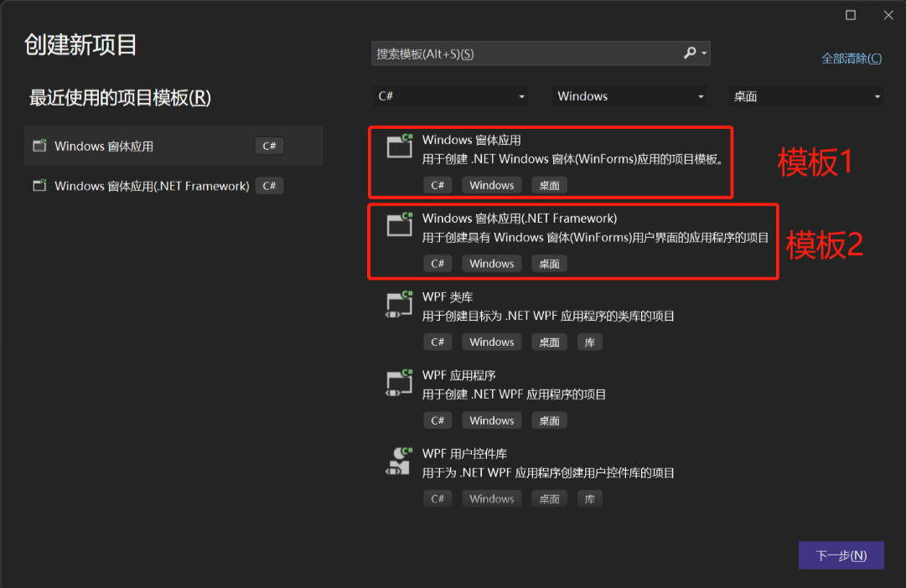906x588 pixels.
Task: Click the 下一步(N) button
Action: pyautogui.click(x=841, y=555)
